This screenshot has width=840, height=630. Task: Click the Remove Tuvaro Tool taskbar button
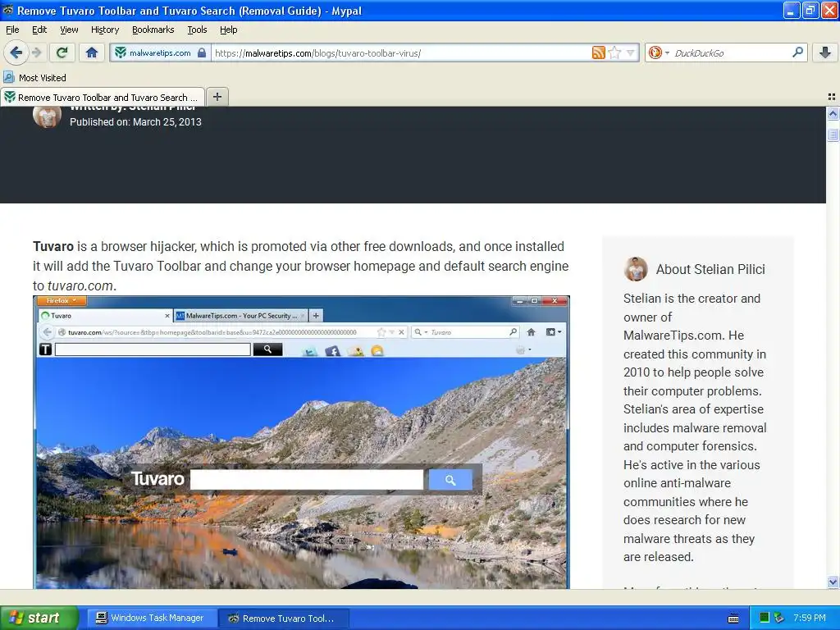tap(284, 619)
